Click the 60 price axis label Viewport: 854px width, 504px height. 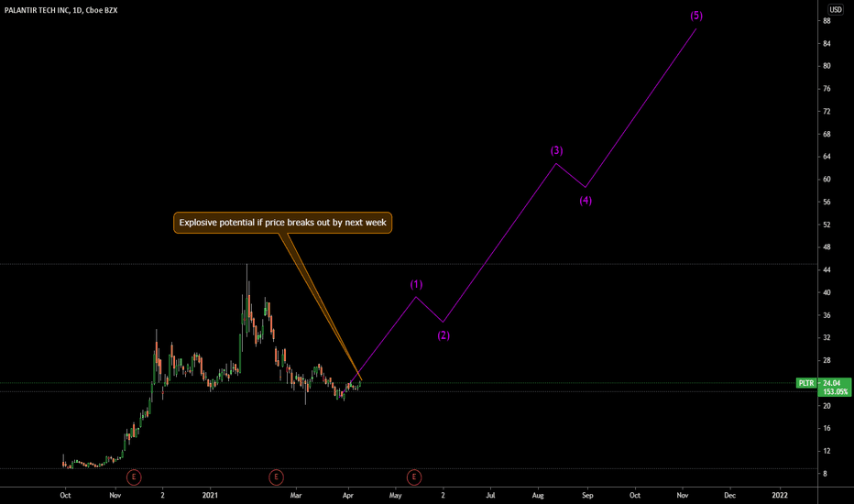(827, 180)
